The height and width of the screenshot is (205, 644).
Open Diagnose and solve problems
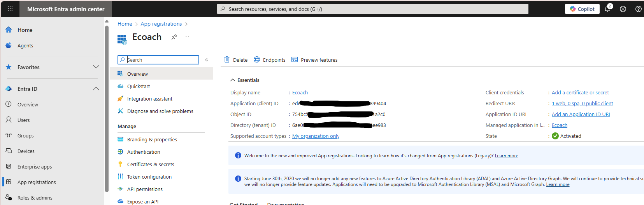(160, 111)
